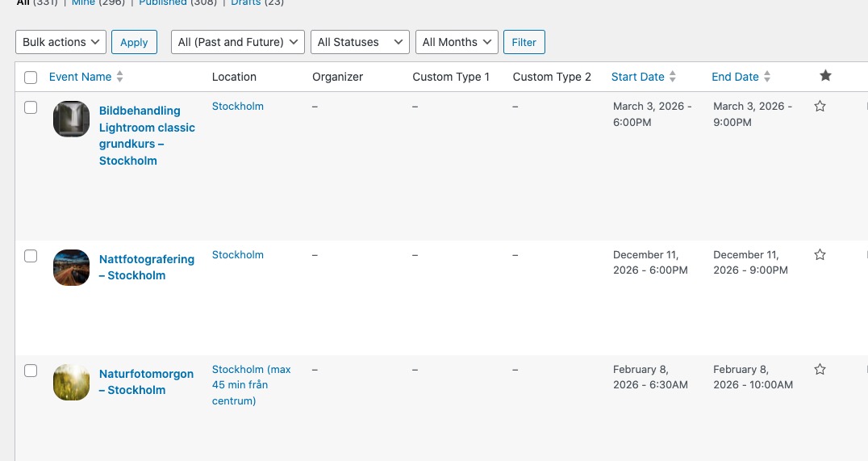Viewport: 868px width, 461px height.
Task: Sort by End Date arrows icon
Action: click(767, 77)
